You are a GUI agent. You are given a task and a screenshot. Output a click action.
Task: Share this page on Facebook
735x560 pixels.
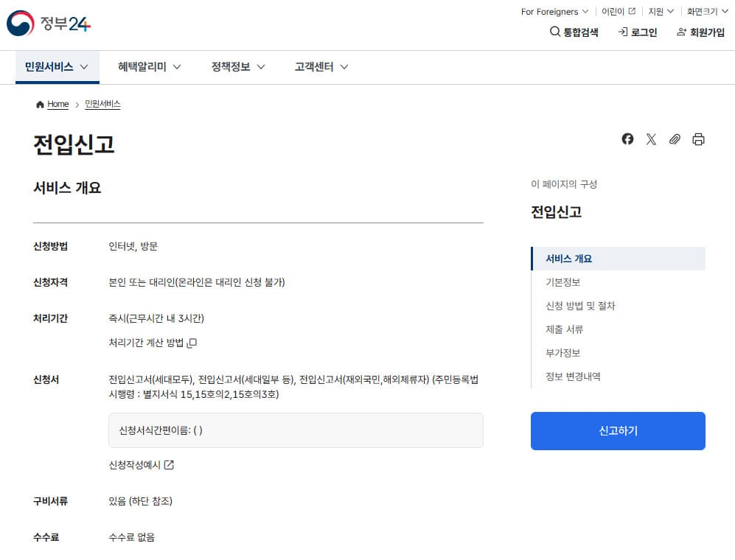(627, 139)
